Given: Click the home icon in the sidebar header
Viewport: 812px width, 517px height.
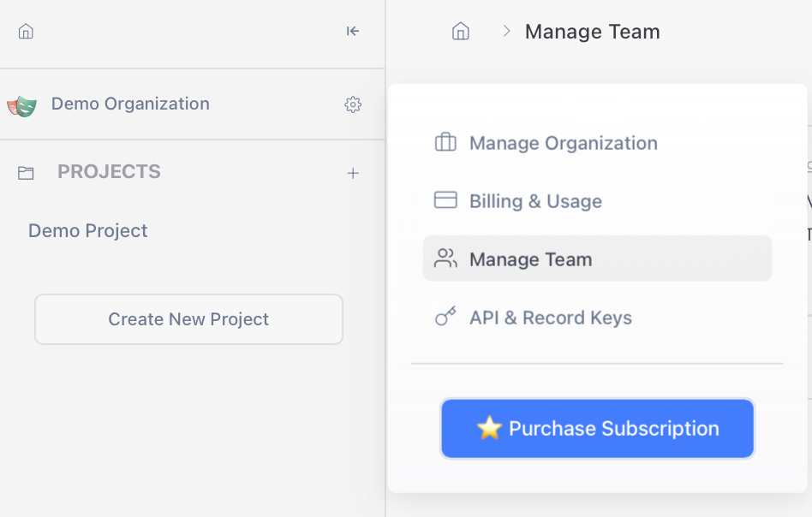Looking at the screenshot, I should coord(26,32).
